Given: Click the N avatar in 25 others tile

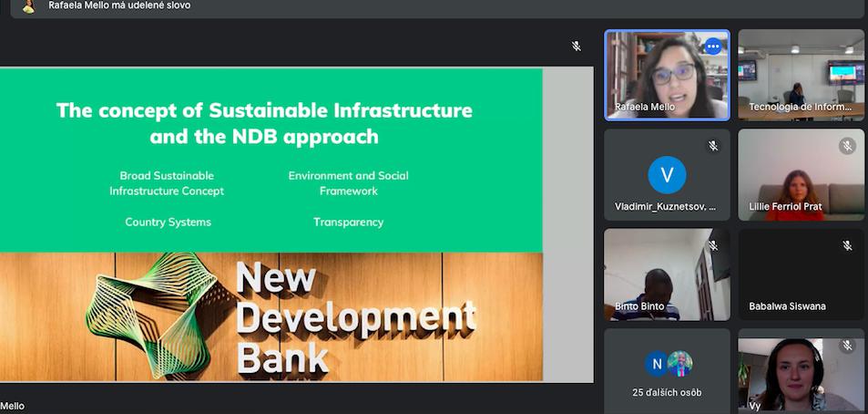Looking at the screenshot, I should point(657,364).
